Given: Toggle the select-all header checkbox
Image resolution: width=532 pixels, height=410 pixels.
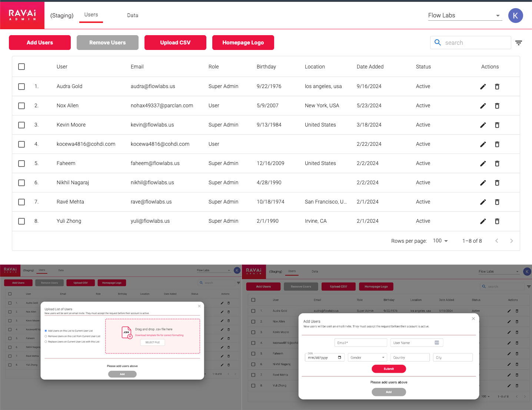Looking at the screenshot, I should pos(21,67).
